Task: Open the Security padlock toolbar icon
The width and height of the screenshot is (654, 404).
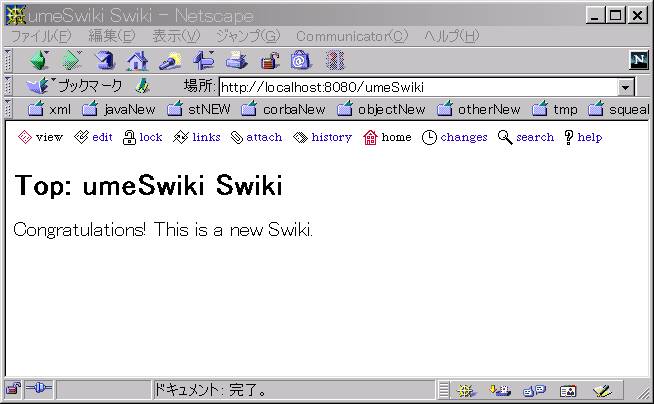Action: click(269, 61)
